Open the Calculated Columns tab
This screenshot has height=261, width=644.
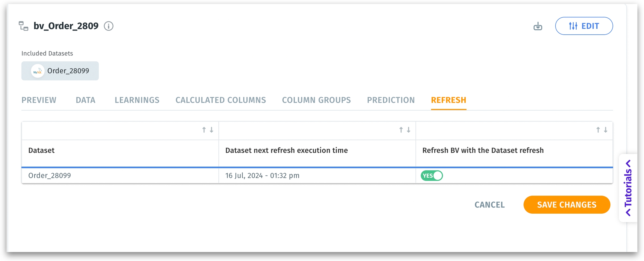pyautogui.click(x=221, y=100)
